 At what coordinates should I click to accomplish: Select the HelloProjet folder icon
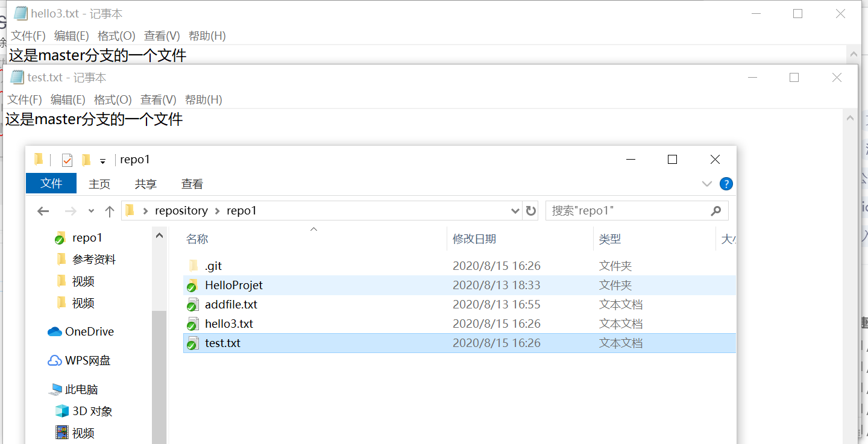192,286
